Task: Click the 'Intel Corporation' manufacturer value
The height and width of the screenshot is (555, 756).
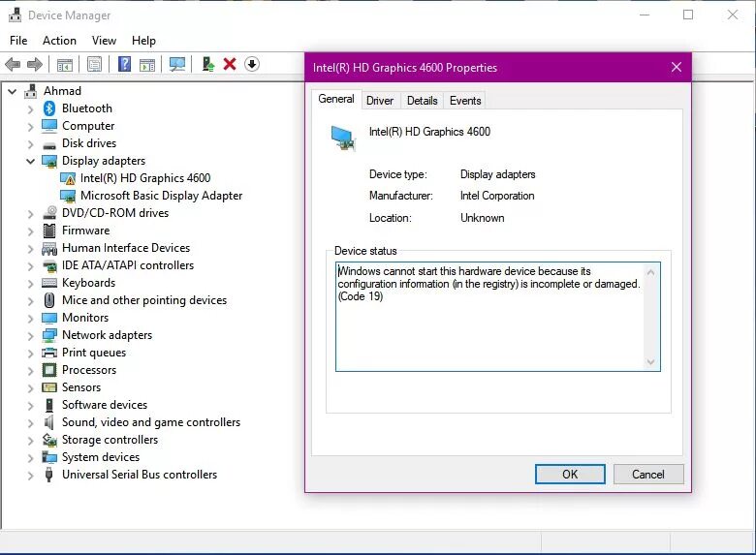Action: click(497, 196)
